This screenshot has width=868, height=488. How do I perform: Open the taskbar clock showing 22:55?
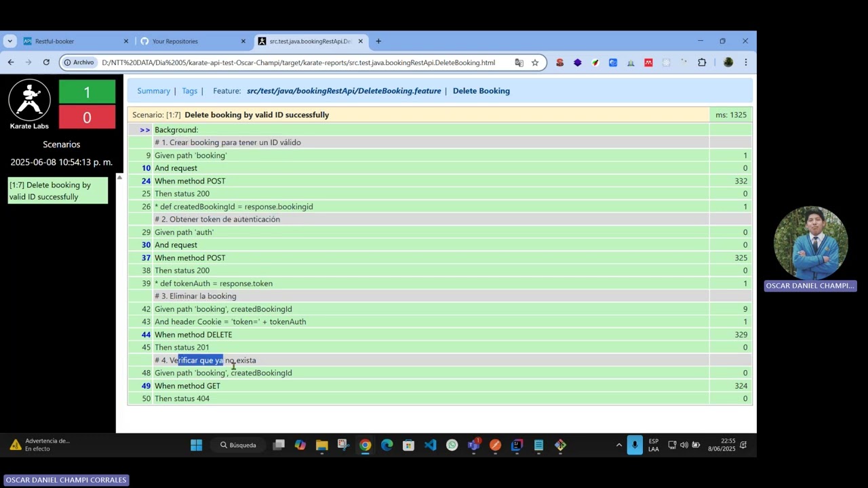[722, 445]
